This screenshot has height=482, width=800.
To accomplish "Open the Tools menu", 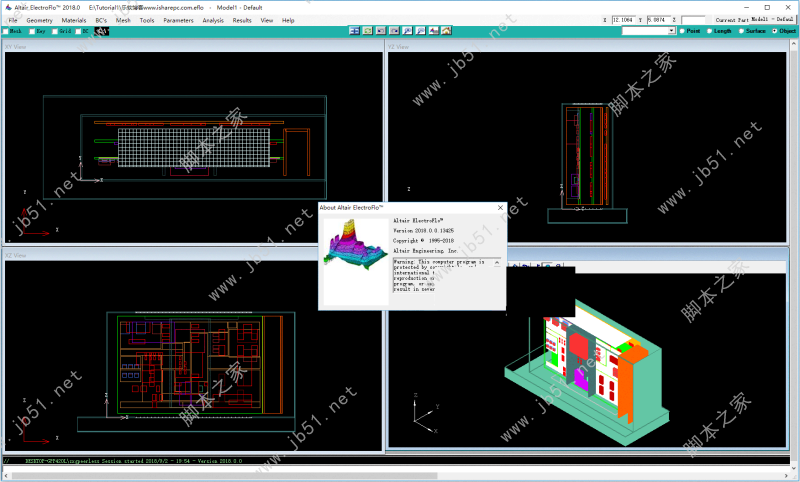I will click(147, 20).
